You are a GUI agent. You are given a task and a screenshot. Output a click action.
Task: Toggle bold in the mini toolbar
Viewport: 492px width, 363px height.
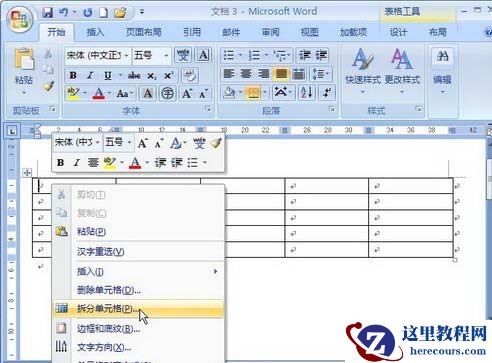(x=60, y=163)
